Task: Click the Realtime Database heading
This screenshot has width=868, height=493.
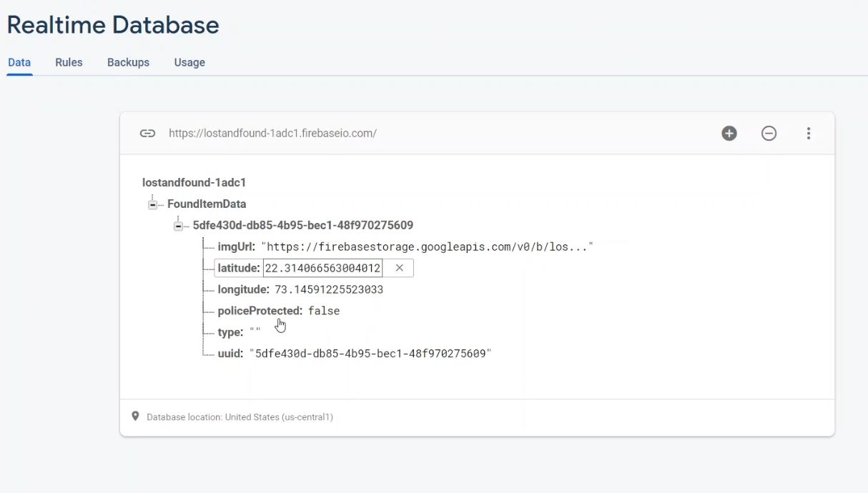Action: (x=113, y=25)
